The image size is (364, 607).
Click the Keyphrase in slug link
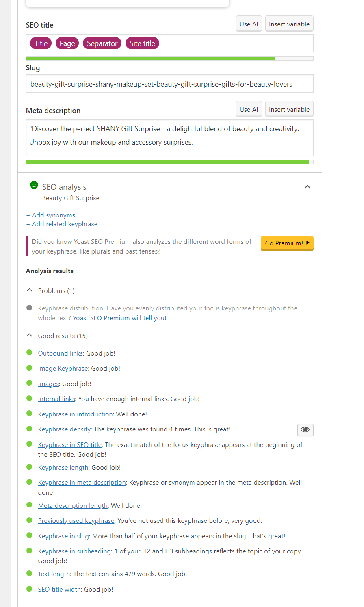tap(63, 536)
